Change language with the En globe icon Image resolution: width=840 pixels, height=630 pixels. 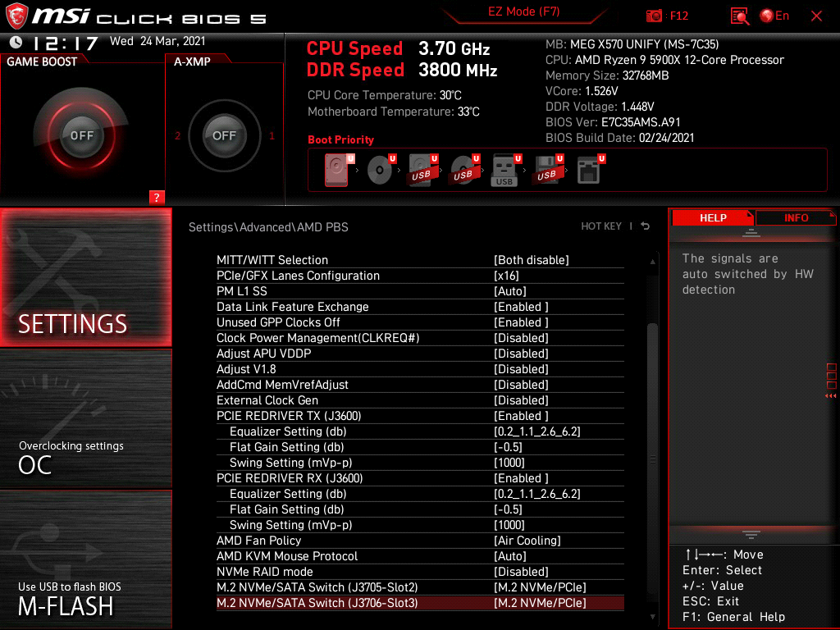[x=774, y=16]
